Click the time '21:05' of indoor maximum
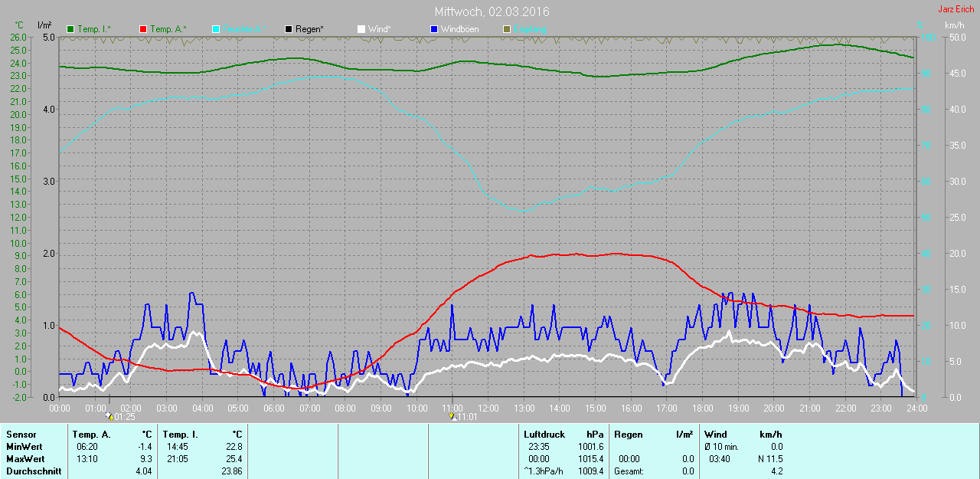This screenshot has height=479, width=980. 178,459
